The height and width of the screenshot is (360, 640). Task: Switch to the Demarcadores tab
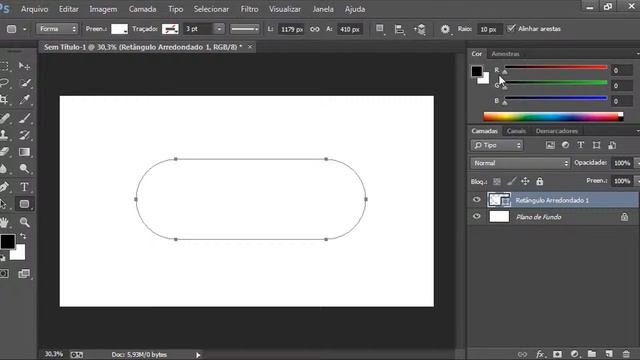tap(557, 131)
